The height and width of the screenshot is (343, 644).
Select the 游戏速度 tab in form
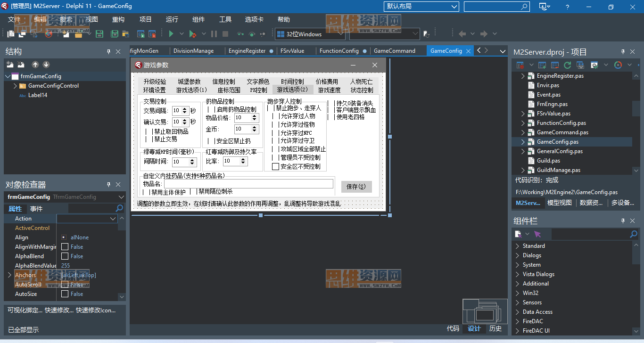point(329,90)
